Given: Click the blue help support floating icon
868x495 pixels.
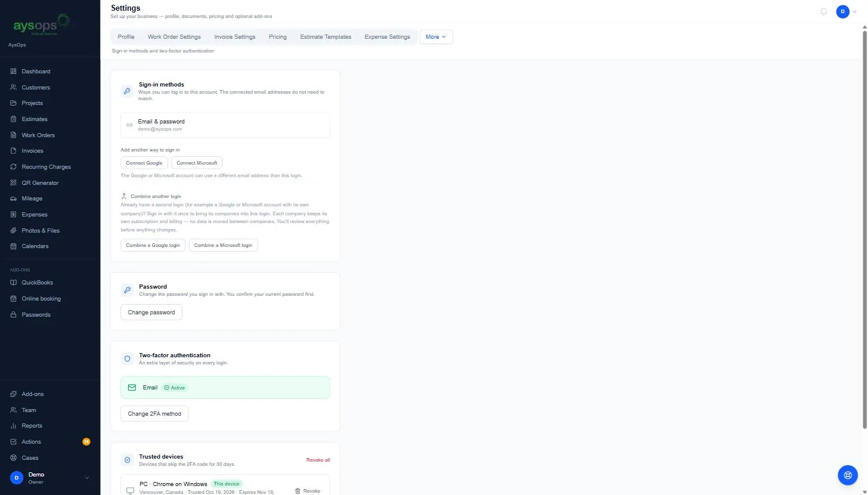Looking at the screenshot, I should [848, 475].
